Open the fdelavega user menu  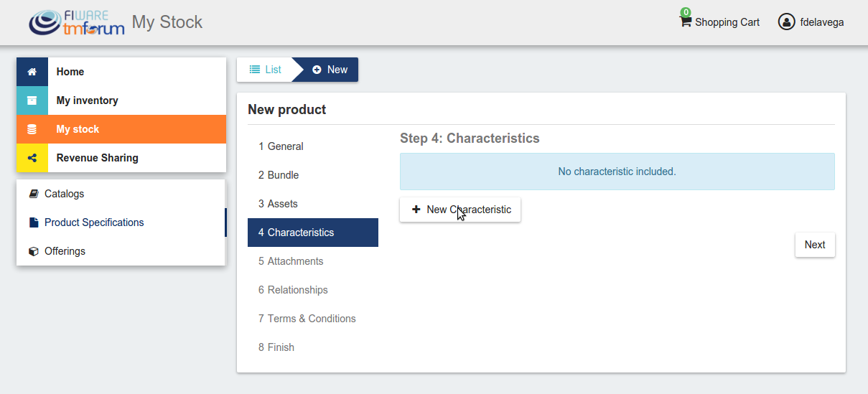pyautogui.click(x=821, y=22)
